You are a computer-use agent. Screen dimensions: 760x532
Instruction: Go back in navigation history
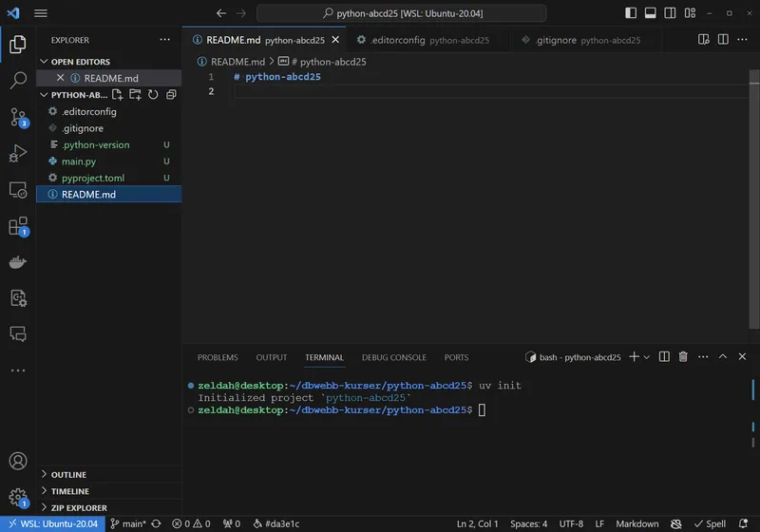(x=221, y=13)
